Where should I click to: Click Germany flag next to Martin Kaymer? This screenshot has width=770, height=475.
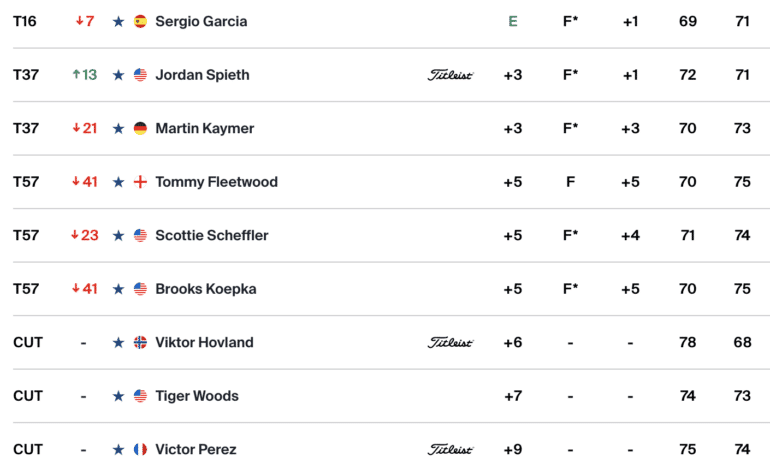pos(140,128)
